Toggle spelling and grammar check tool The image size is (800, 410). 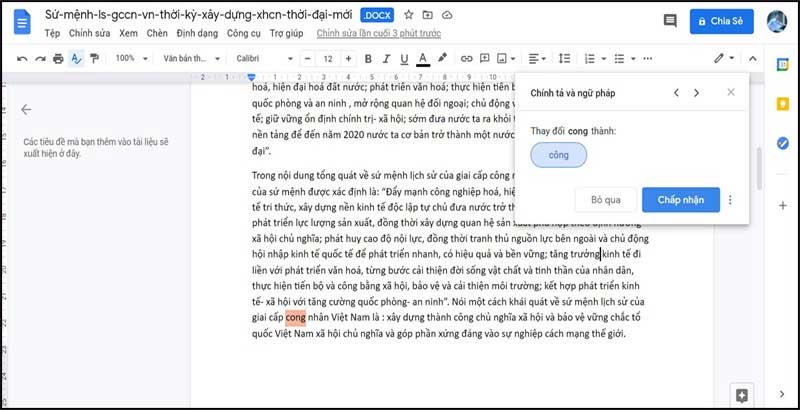76,59
